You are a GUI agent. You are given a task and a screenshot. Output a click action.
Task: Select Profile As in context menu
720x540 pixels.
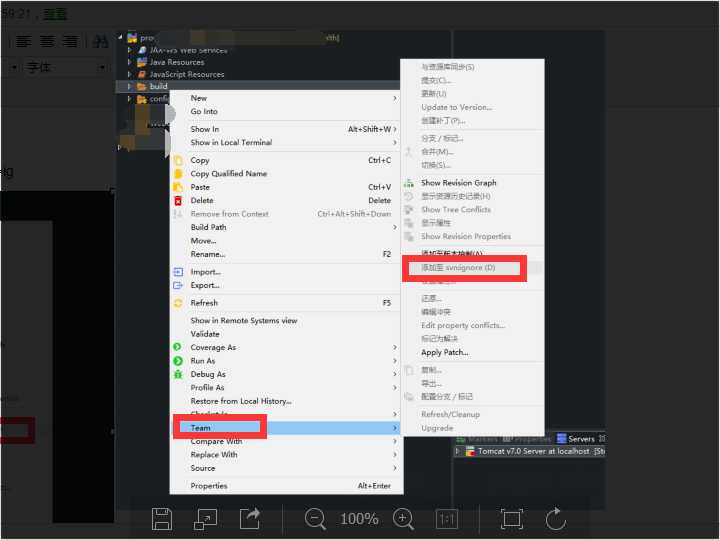click(x=207, y=388)
